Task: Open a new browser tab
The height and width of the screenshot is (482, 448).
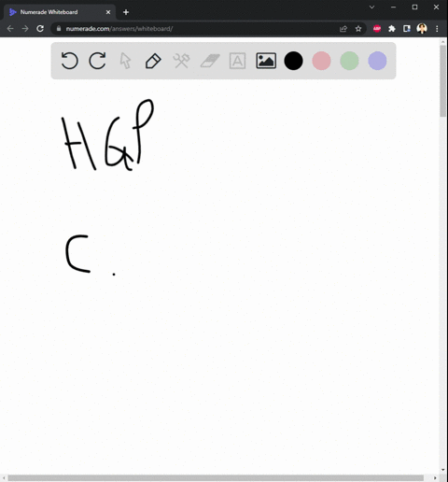Action: (x=126, y=12)
